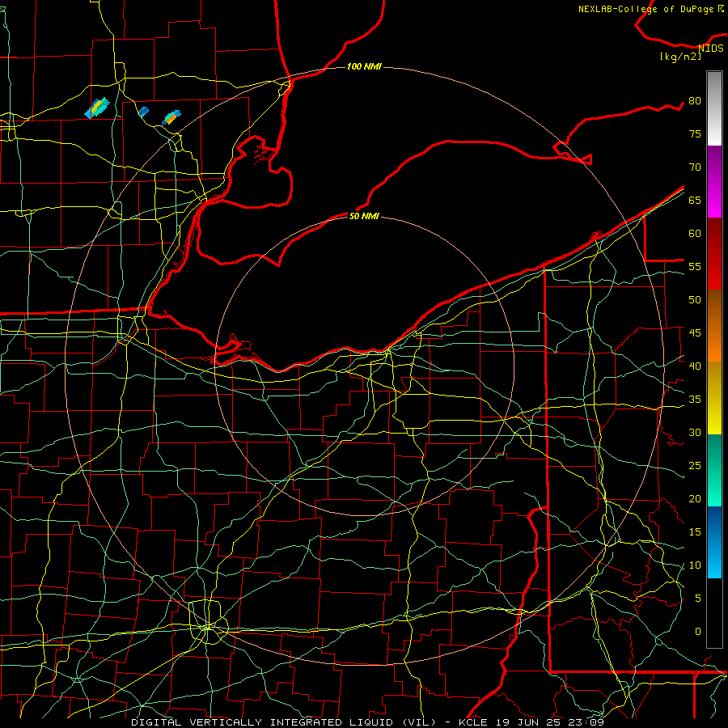
Task: Click the magenta segment of the color bar
Action: click(714, 181)
